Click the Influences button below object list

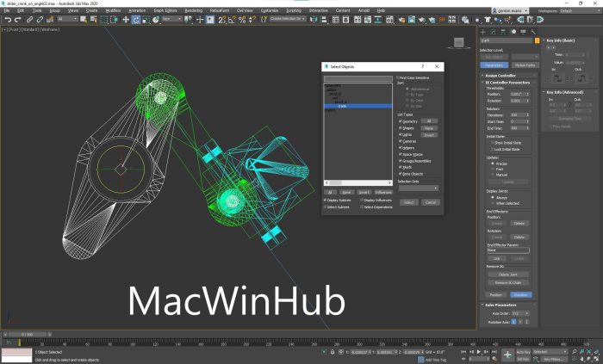pos(383,192)
